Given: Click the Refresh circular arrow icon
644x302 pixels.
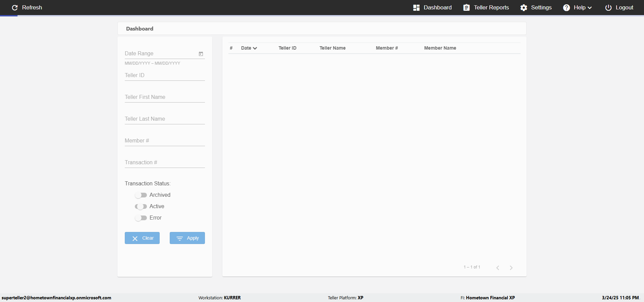Looking at the screenshot, I should (x=15, y=7).
